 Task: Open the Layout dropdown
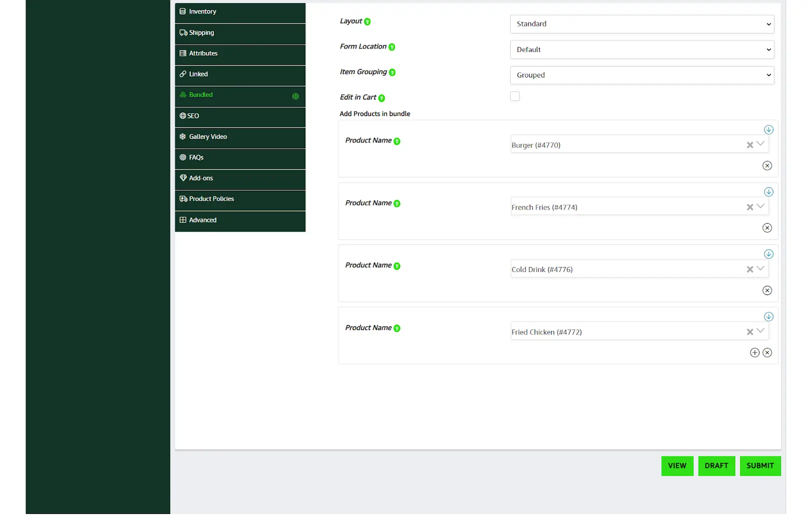[x=642, y=24]
